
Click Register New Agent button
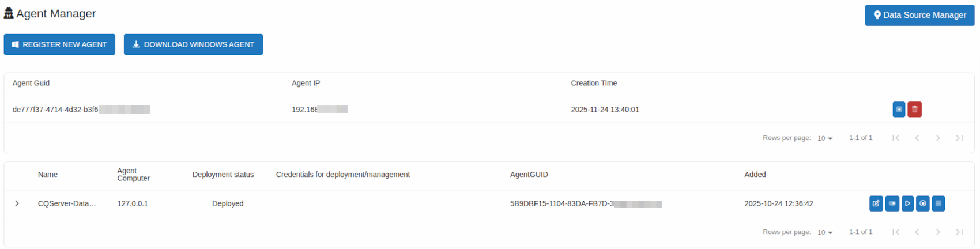pos(59,44)
